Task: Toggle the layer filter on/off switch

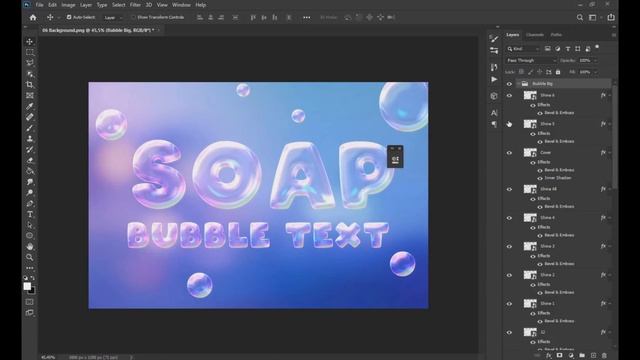Action: (x=597, y=47)
